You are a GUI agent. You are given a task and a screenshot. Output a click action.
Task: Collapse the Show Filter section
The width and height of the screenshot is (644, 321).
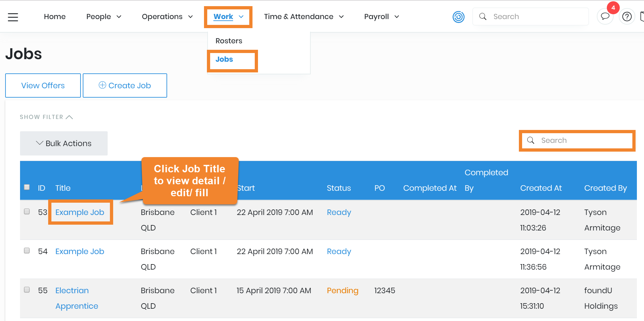click(x=46, y=117)
